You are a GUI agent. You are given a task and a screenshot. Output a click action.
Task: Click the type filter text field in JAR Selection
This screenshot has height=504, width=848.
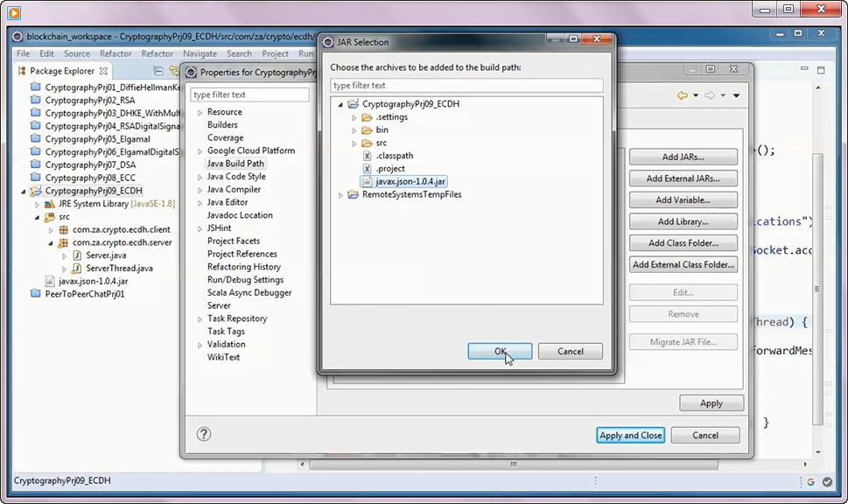464,85
